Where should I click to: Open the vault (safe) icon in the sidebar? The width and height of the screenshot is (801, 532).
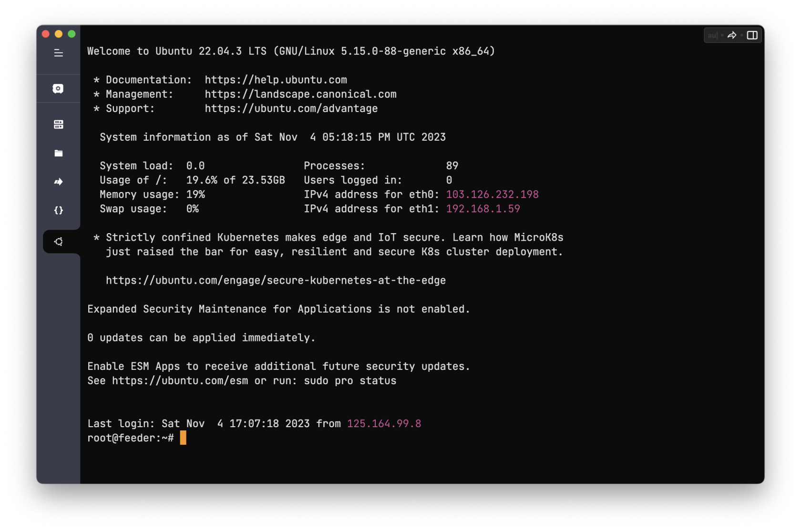pyautogui.click(x=58, y=89)
